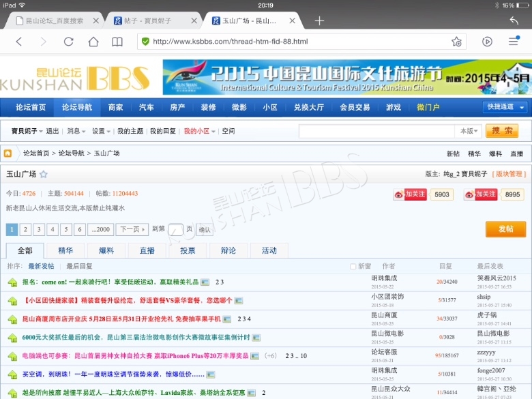This screenshot has height=399, width=532.
Task: Open the bookmarks book icon
Action: click(x=117, y=42)
